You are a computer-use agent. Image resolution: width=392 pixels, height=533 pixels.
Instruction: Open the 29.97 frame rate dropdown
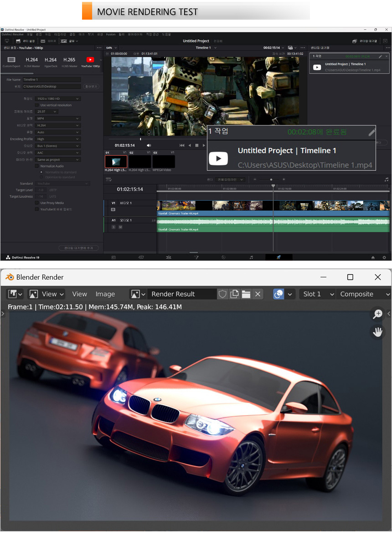(46, 111)
